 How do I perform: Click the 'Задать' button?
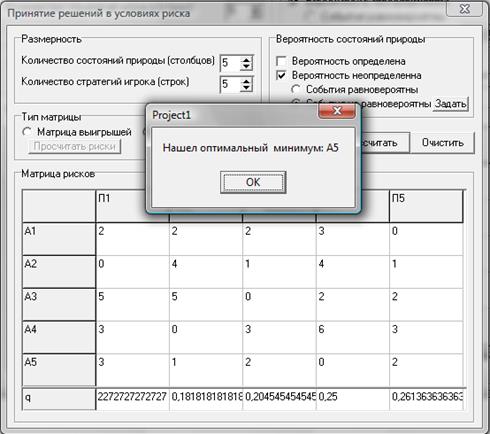click(x=450, y=104)
